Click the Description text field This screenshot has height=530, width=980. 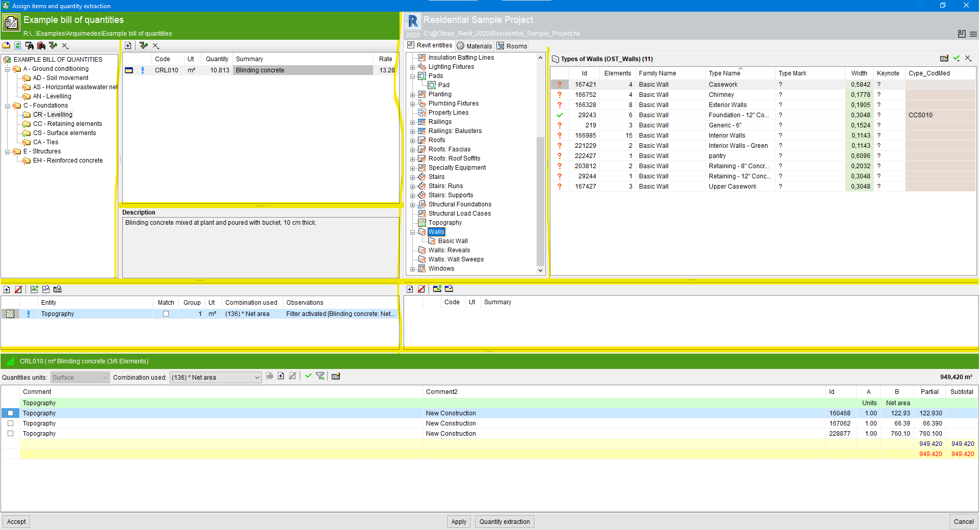click(x=260, y=247)
